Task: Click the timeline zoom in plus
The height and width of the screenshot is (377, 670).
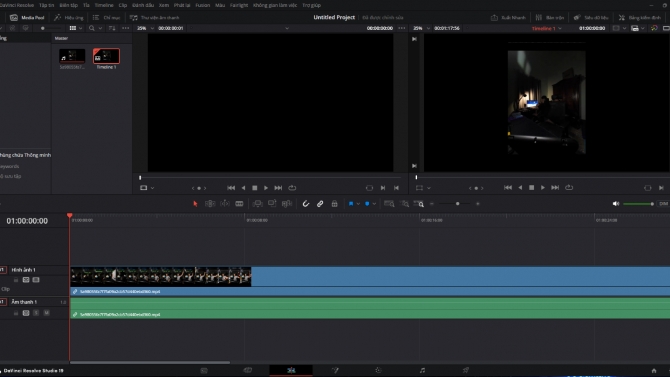Action: tap(478, 204)
